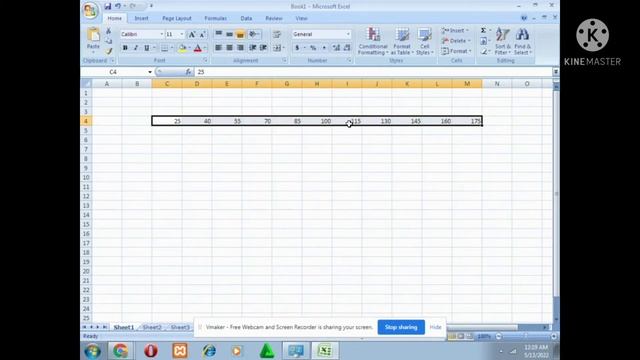Viewport: 640px width, 360px height.
Task: Open the Data tab
Action: pyautogui.click(x=246, y=18)
